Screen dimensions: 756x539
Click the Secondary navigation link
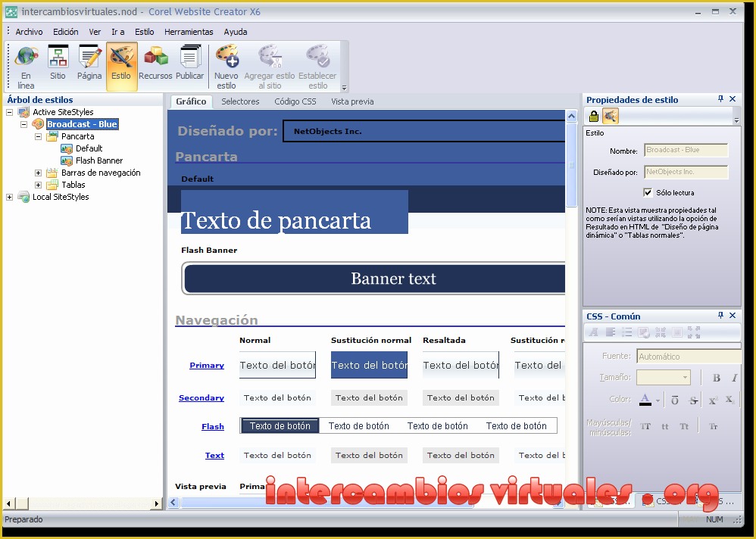(x=201, y=398)
